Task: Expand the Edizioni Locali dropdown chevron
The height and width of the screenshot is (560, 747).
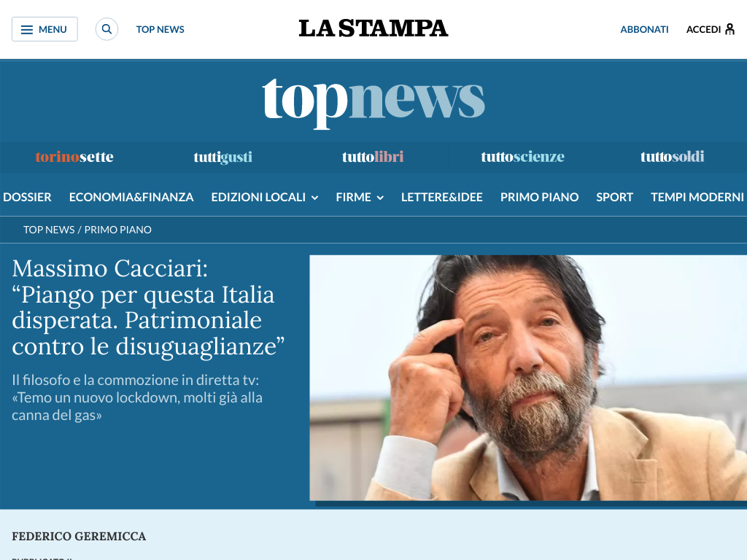Action: (315, 198)
